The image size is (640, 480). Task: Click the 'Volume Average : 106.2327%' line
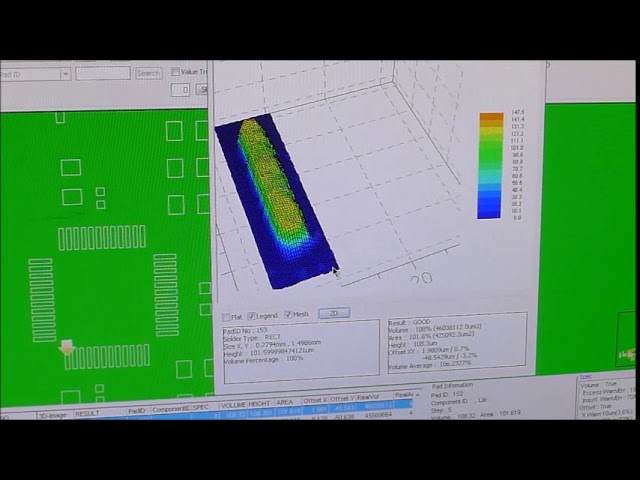(429, 364)
